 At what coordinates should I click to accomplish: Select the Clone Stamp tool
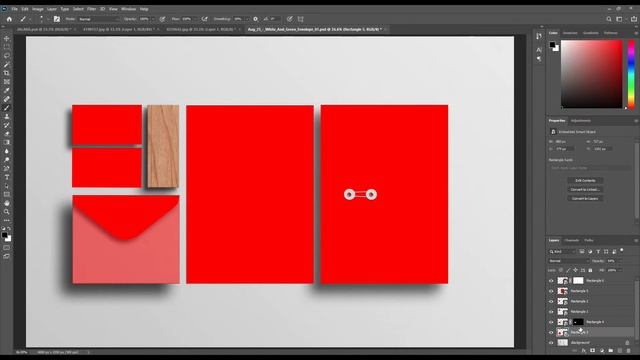7,116
